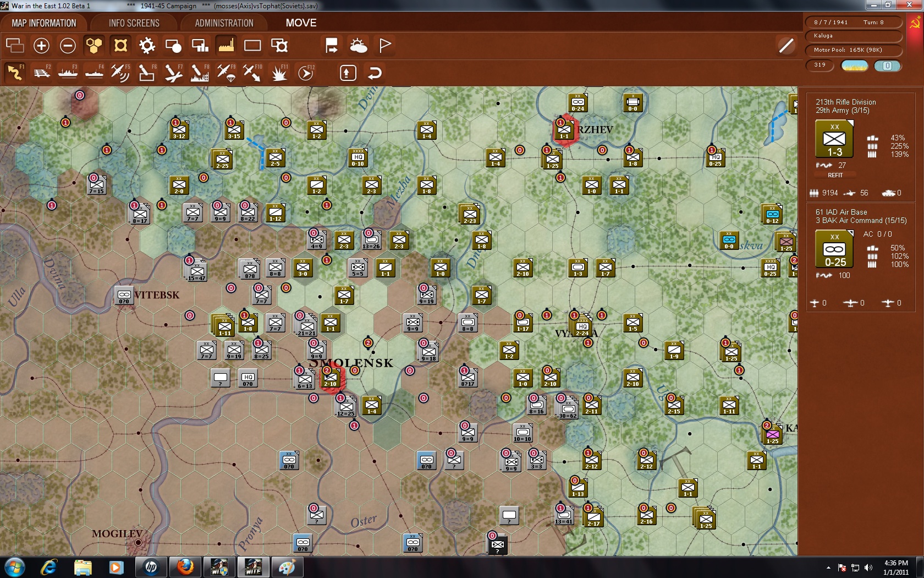The image size is (924, 578).
Task: Toggle the empty rectangle toolbar icon
Action: click(252, 45)
